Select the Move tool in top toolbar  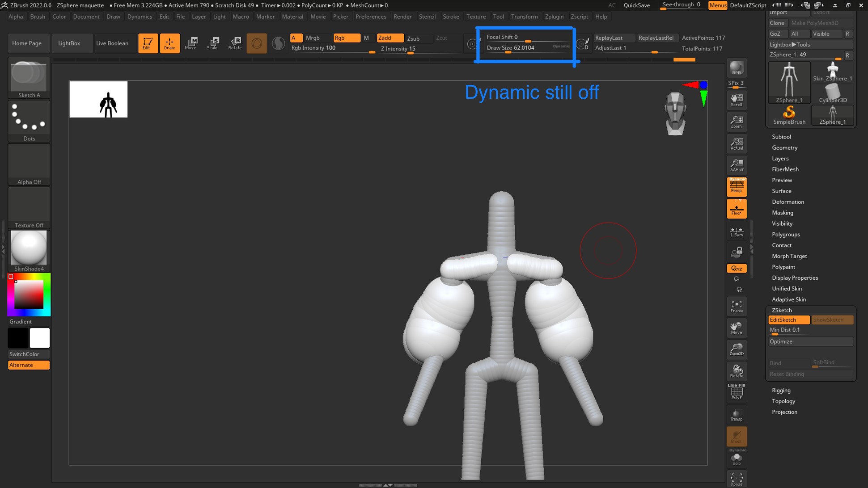point(191,43)
